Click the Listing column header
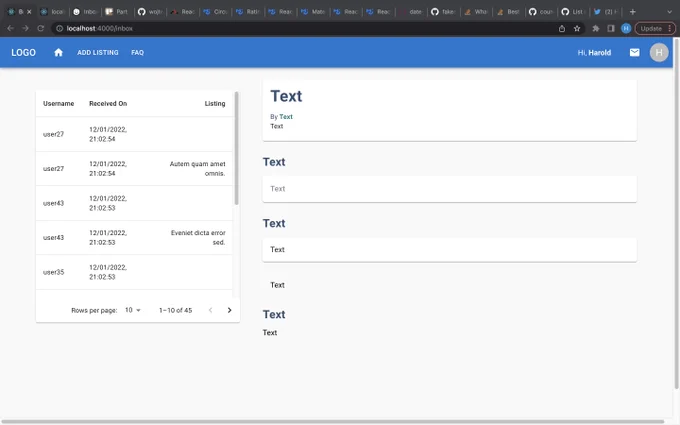 [215, 103]
